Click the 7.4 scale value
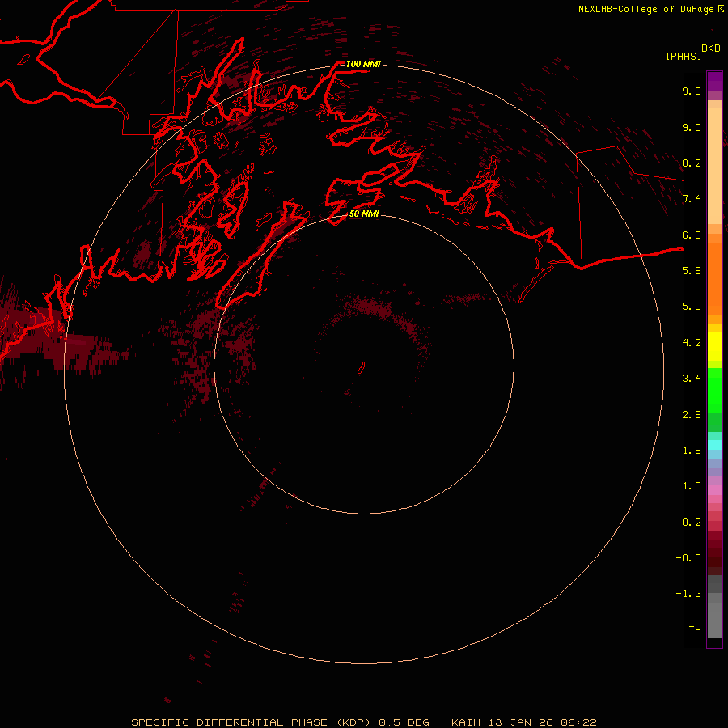The image size is (728, 728). [x=692, y=199]
